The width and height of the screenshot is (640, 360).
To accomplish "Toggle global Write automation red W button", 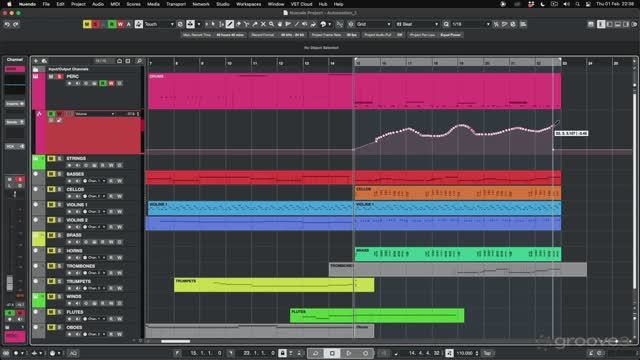I will pyautogui.click(x=120, y=24).
